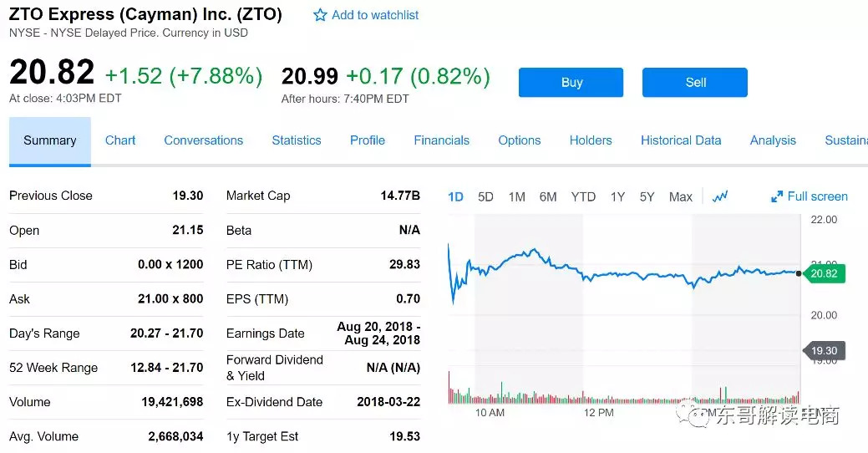View the Historical Data tab
The height and width of the screenshot is (453, 868).
click(680, 140)
